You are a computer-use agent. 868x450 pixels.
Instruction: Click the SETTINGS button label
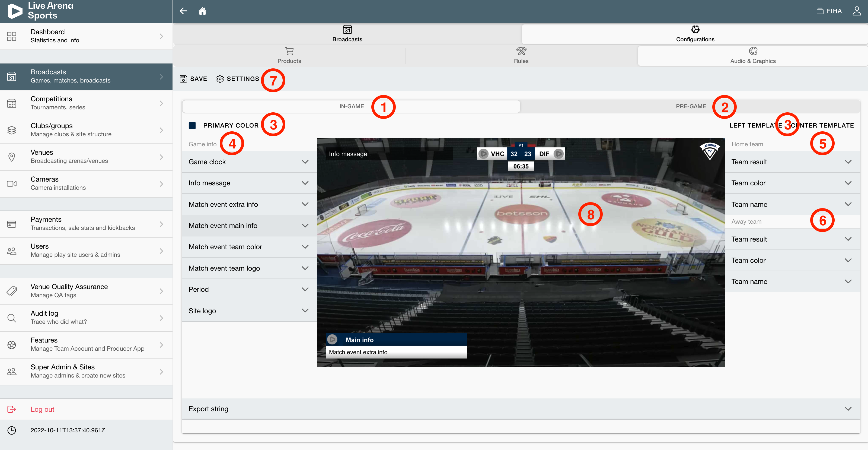(x=242, y=79)
